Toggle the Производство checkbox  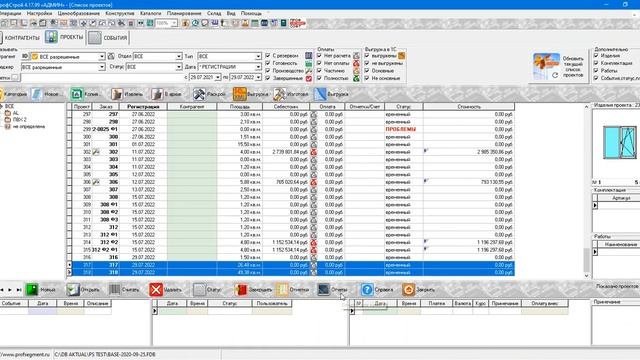pos(268,71)
